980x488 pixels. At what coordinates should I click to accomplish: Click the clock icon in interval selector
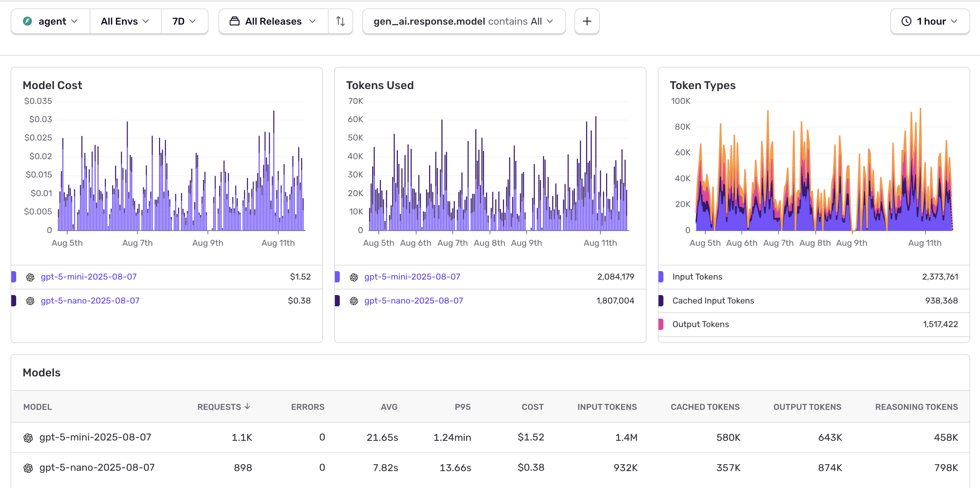pos(906,21)
